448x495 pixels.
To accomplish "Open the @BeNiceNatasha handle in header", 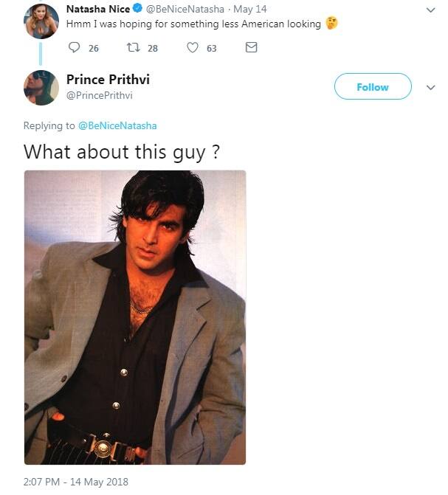I will click(x=185, y=9).
